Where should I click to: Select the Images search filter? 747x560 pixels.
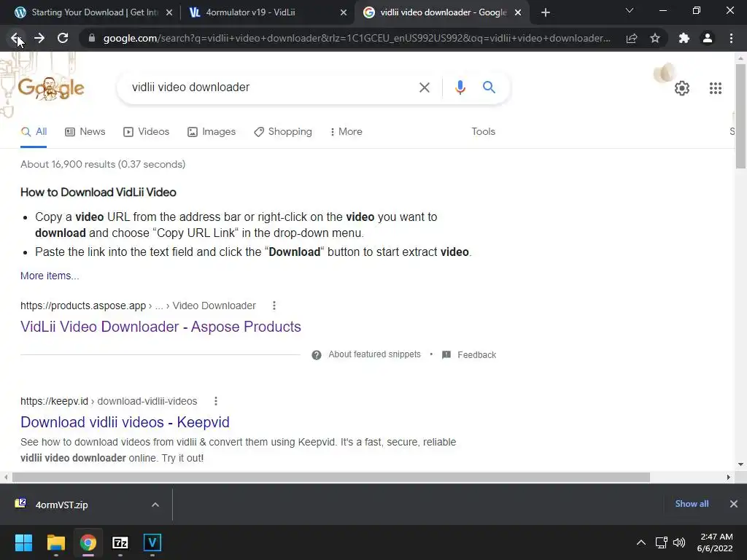pyautogui.click(x=212, y=132)
